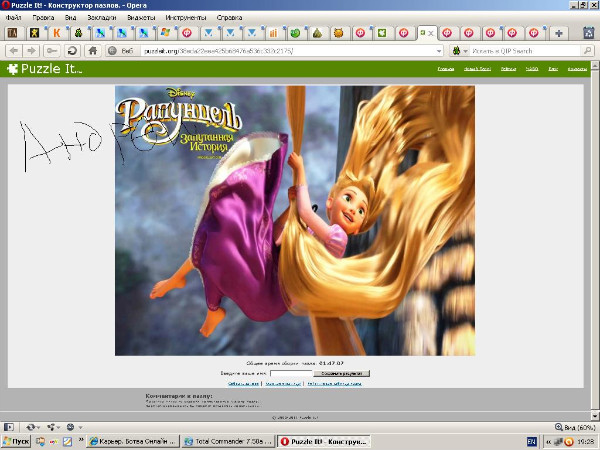Click the Puzzle It logo
Image resolution: width=600 pixels, height=450 pixels.
pyautogui.click(x=43, y=69)
